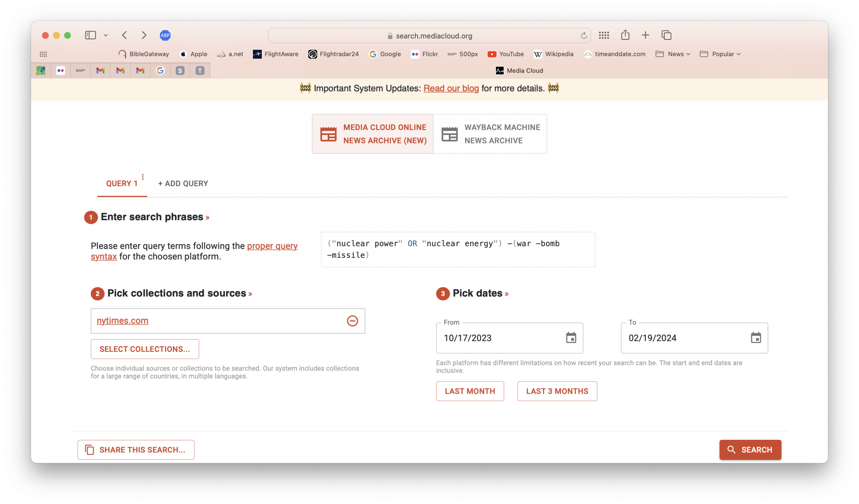
Task: Open the Query 1 options menu
Action: pyautogui.click(x=143, y=177)
